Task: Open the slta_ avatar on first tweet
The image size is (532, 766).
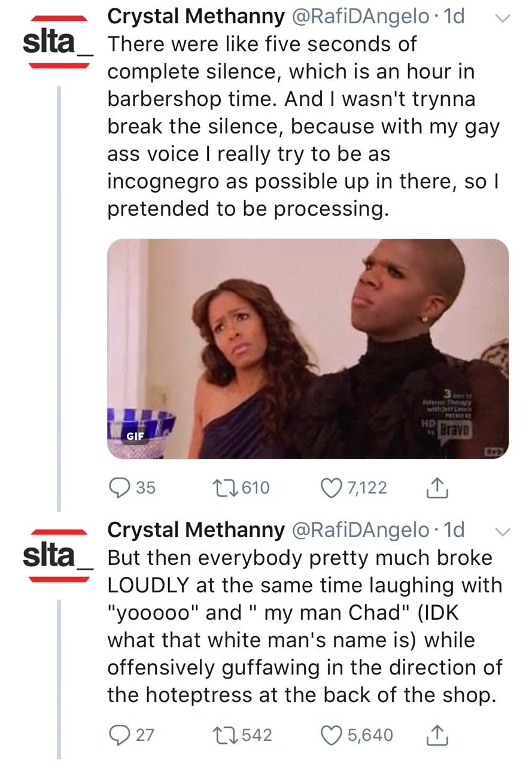Action: point(56,42)
